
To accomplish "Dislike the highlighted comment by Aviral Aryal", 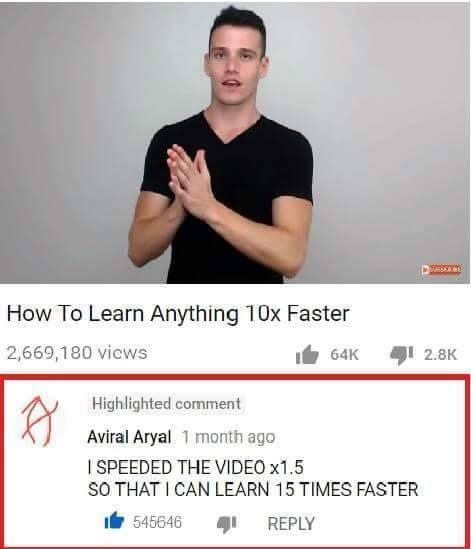I will (226, 524).
